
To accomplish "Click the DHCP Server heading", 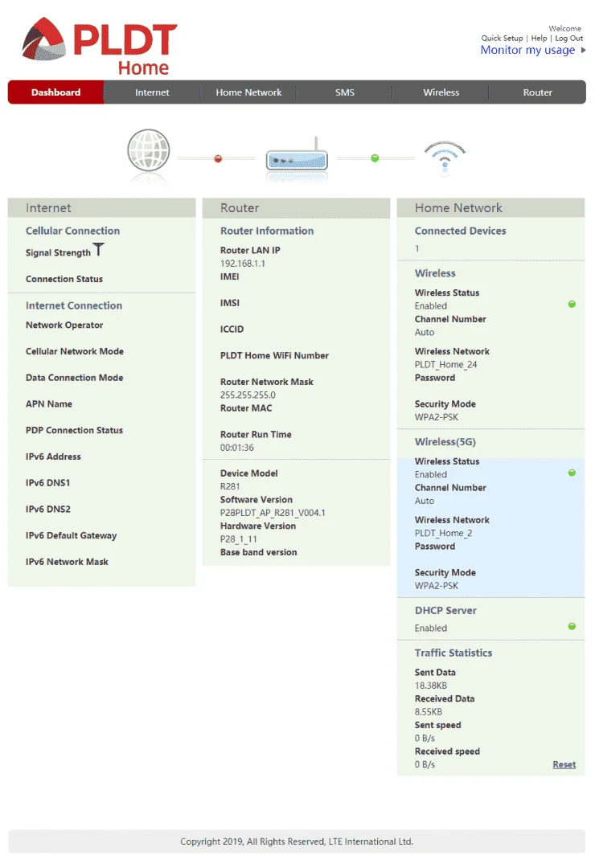I will tap(445, 610).
